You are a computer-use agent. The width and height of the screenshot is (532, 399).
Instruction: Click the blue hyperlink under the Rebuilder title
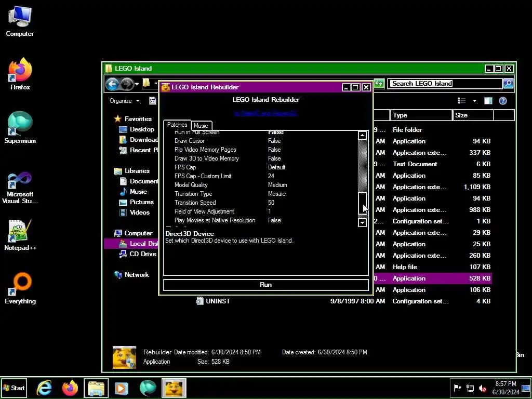(x=265, y=113)
